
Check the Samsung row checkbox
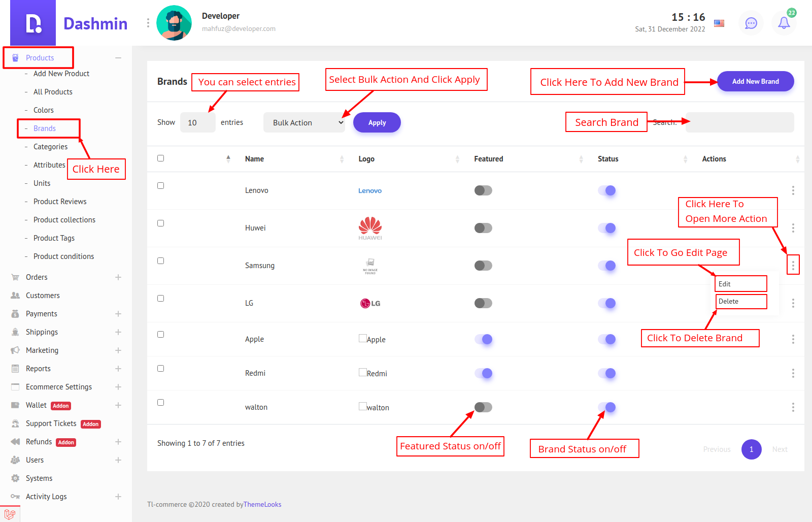[161, 261]
